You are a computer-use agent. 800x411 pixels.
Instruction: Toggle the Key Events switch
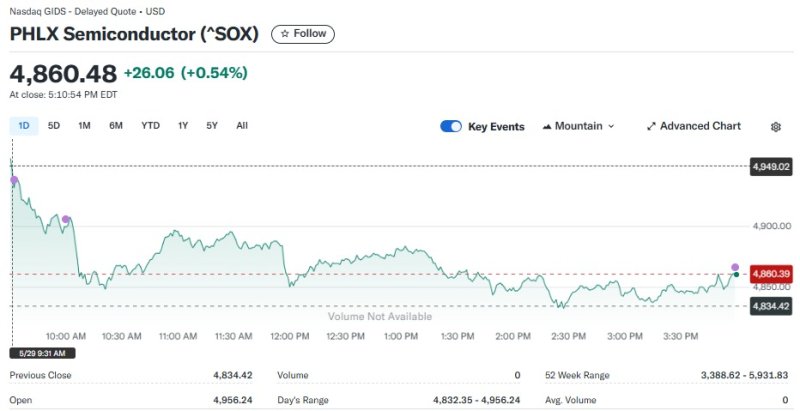[x=451, y=126]
